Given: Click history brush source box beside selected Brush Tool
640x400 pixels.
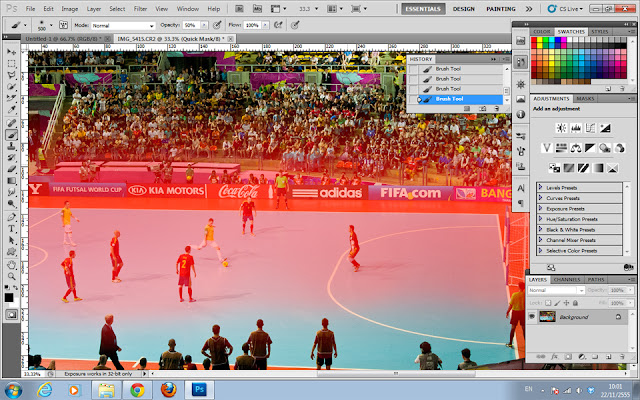Looking at the screenshot, I should tap(414, 99).
